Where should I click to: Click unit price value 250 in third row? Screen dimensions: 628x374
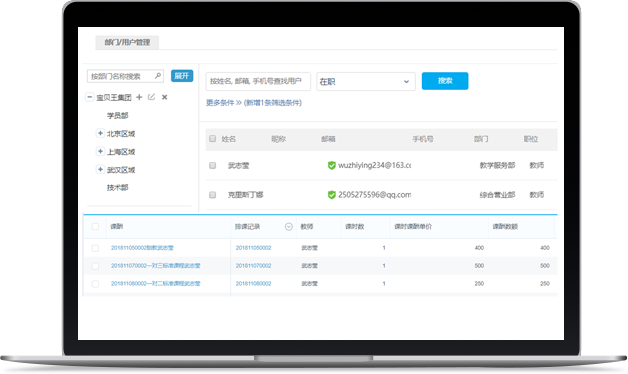479,284
